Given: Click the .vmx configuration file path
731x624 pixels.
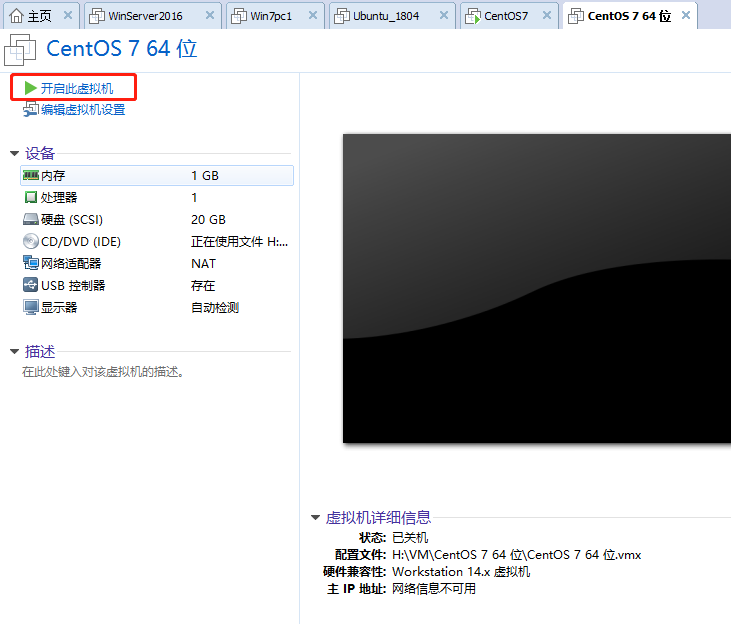Looking at the screenshot, I should 517,555.
